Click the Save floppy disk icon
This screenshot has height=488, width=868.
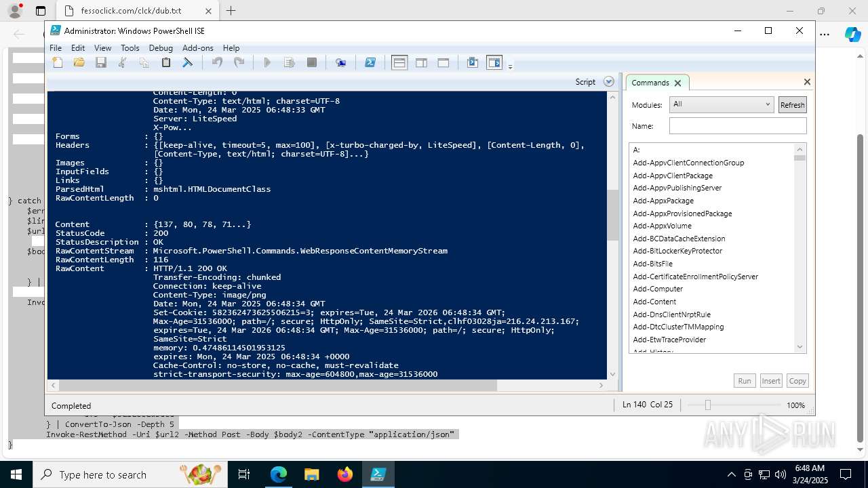point(101,62)
